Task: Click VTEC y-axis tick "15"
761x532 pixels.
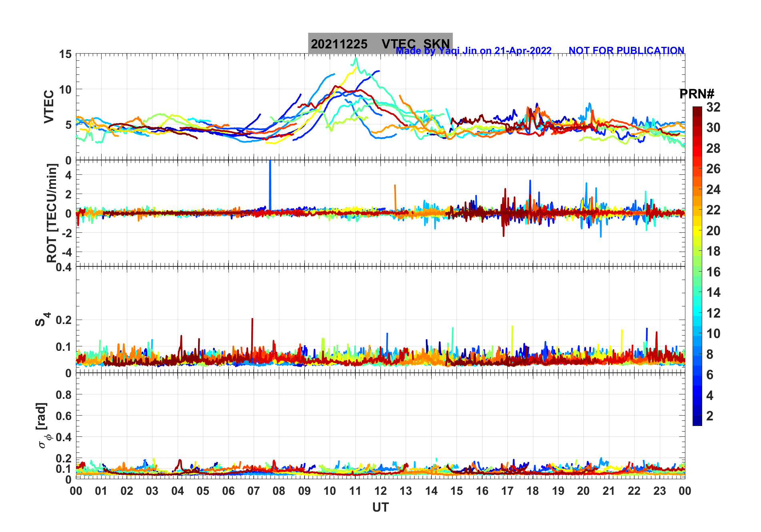Action: tap(65, 54)
